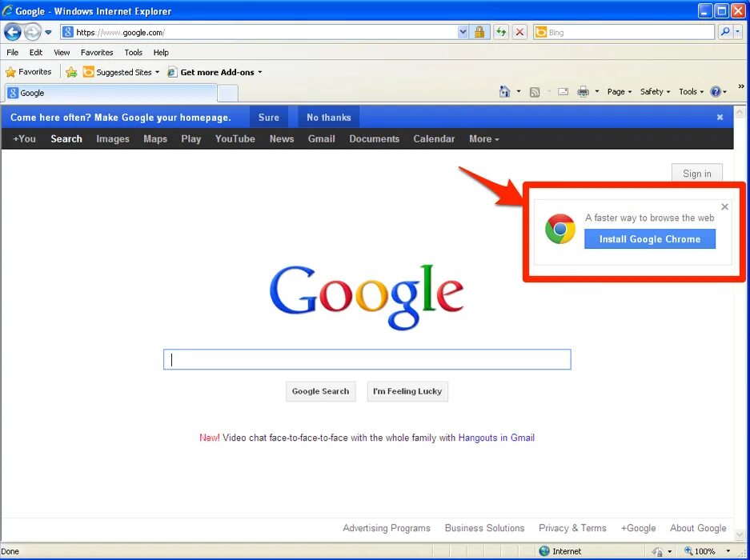Click the Print icon
Viewport: 750px width, 560px height.
click(x=583, y=91)
